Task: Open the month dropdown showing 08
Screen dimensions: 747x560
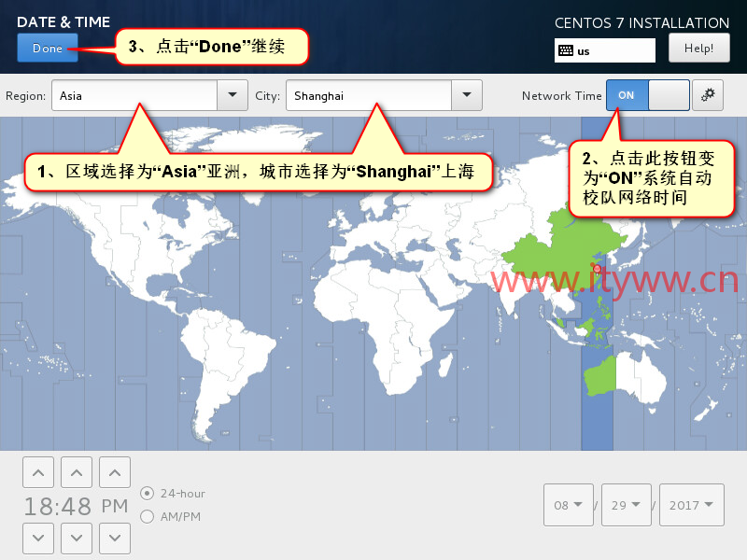Action: (569, 505)
